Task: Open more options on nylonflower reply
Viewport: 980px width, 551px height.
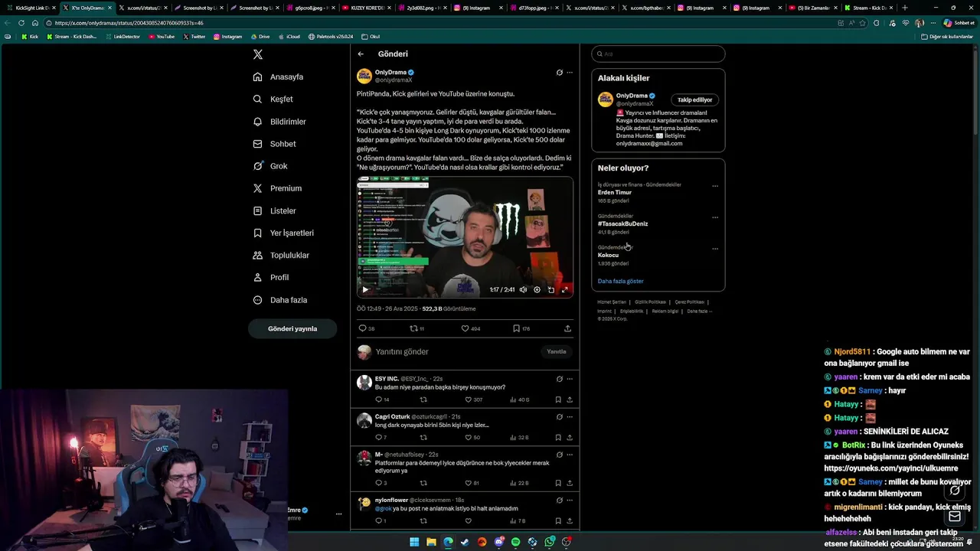Action: click(570, 500)
